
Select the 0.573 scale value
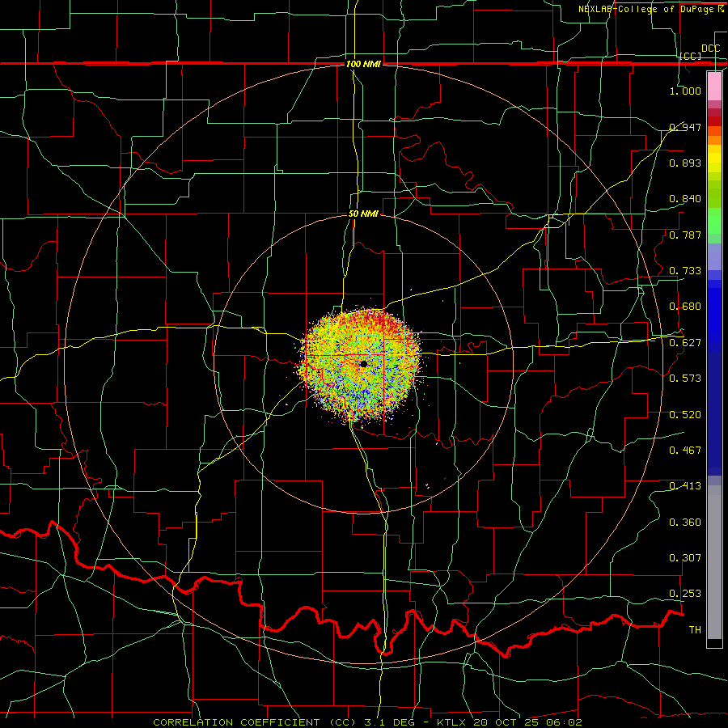pos(685,378)
